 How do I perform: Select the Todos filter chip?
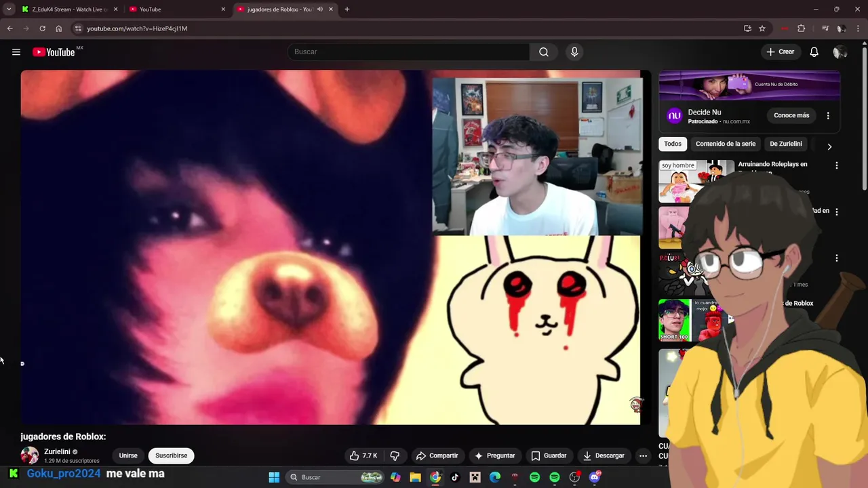coord(673,144)
